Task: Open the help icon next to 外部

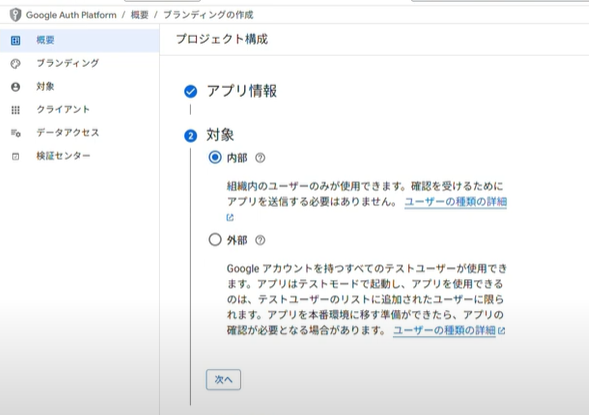Action: (260, 240)
